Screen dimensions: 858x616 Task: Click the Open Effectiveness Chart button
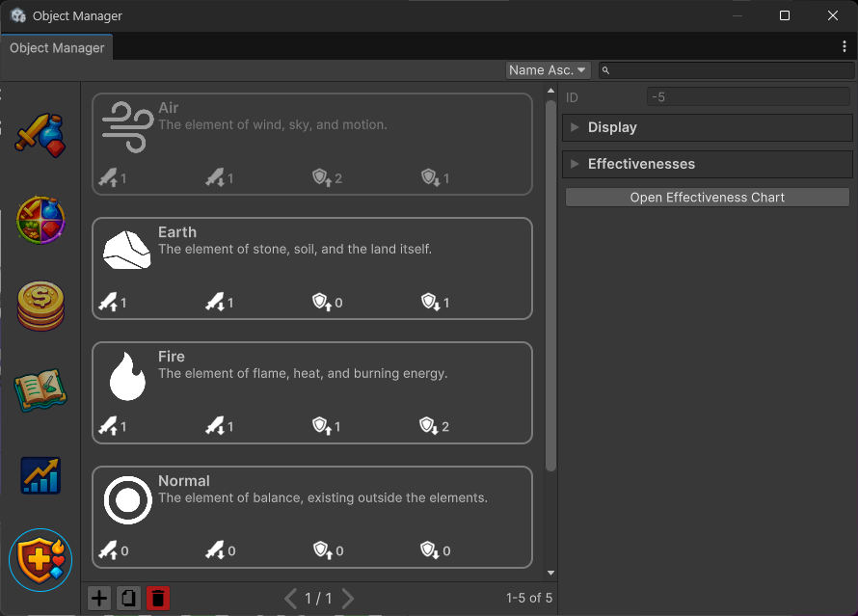click(707, 198)
